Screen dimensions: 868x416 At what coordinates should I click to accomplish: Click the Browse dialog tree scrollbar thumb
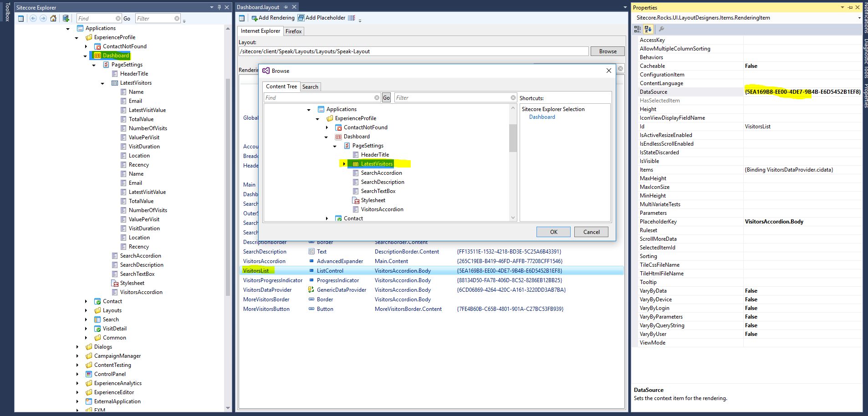(513, 138)
